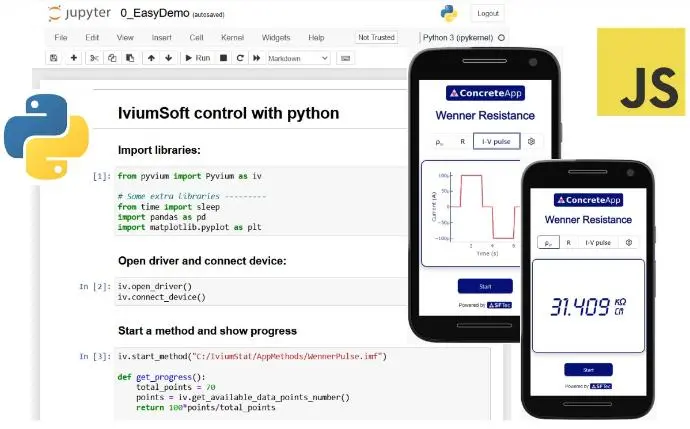The width and height of the screenshot is (690, 429).
Task: Paste cells below icon
Action: (130, 58)
